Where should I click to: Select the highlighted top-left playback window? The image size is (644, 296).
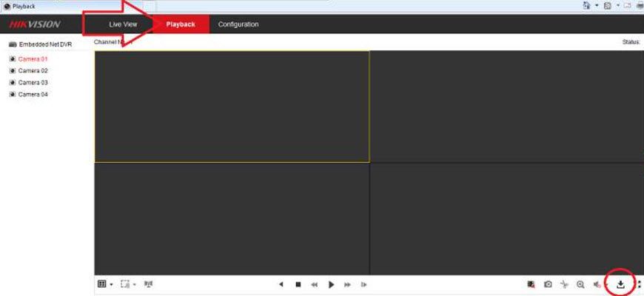pyautogui.click(x=232, y=107)
